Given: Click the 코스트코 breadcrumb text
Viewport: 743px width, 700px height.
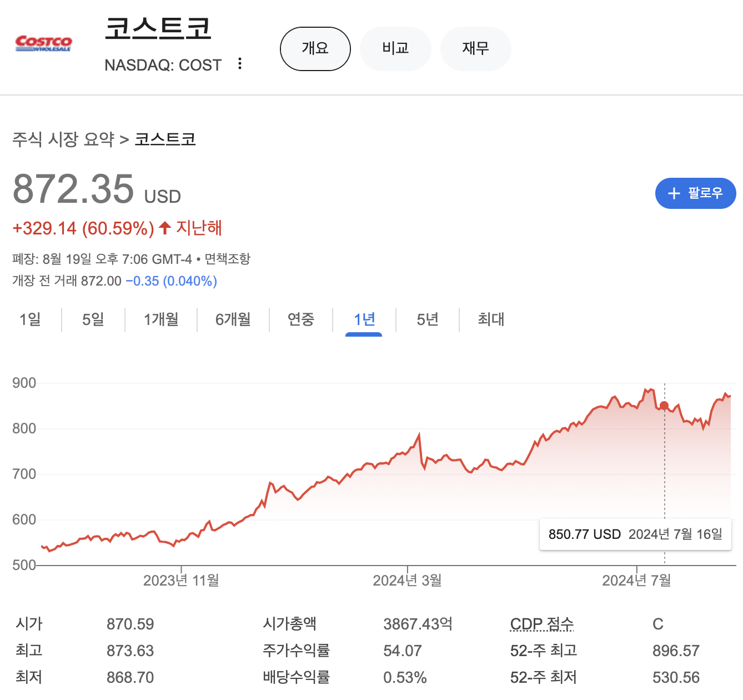Looking at the screenshot, I should tap(165, 139).
